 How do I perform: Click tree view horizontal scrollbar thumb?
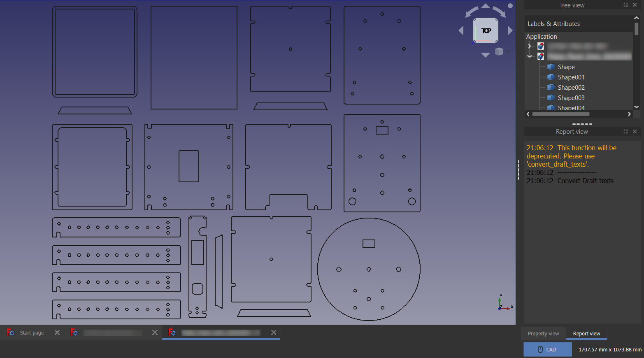(561, 114)
